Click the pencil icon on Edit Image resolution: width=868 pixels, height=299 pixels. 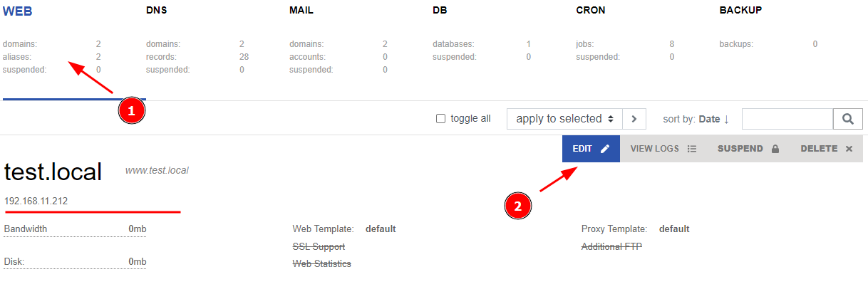605,149
